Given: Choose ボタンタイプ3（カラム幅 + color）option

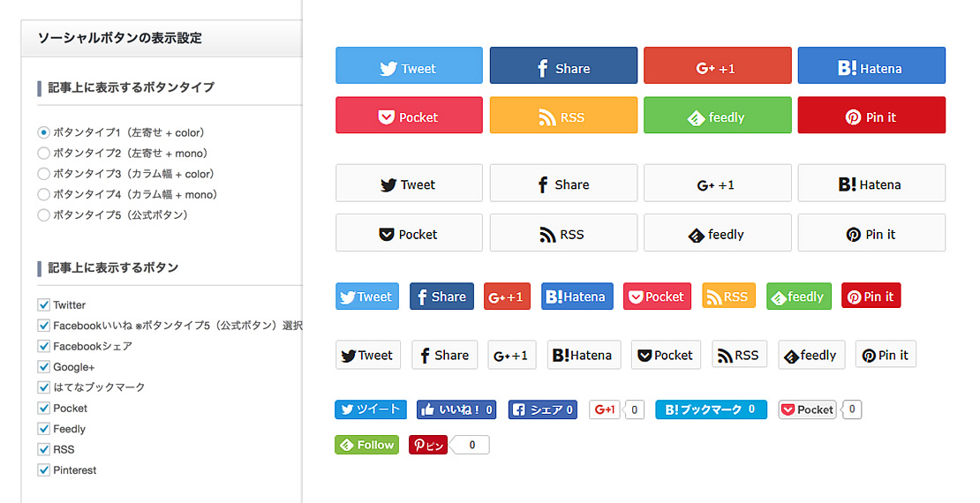Looking at the screenshot, I should pyautogui.click(x=43, y=174).
